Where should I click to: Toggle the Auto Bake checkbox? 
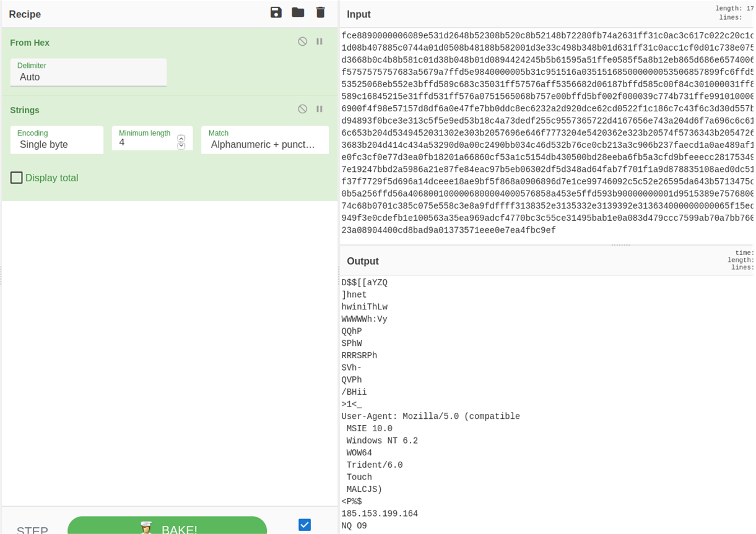click(305, 525)
